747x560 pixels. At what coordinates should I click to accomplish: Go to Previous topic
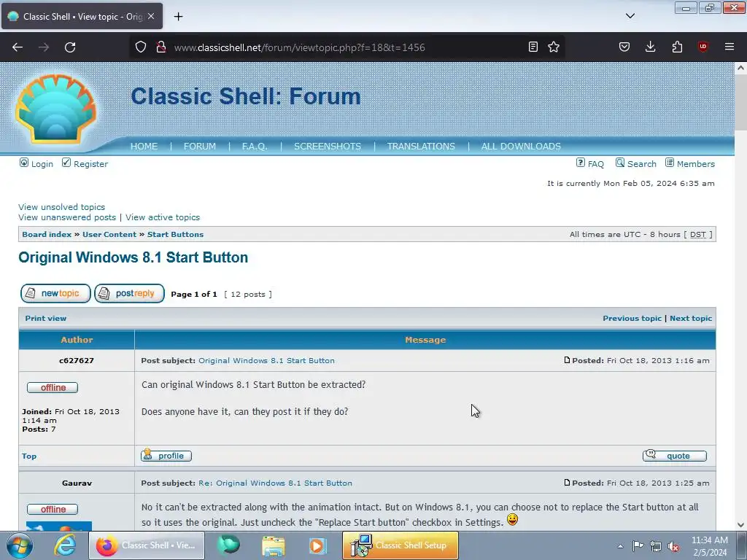point(632,318)
